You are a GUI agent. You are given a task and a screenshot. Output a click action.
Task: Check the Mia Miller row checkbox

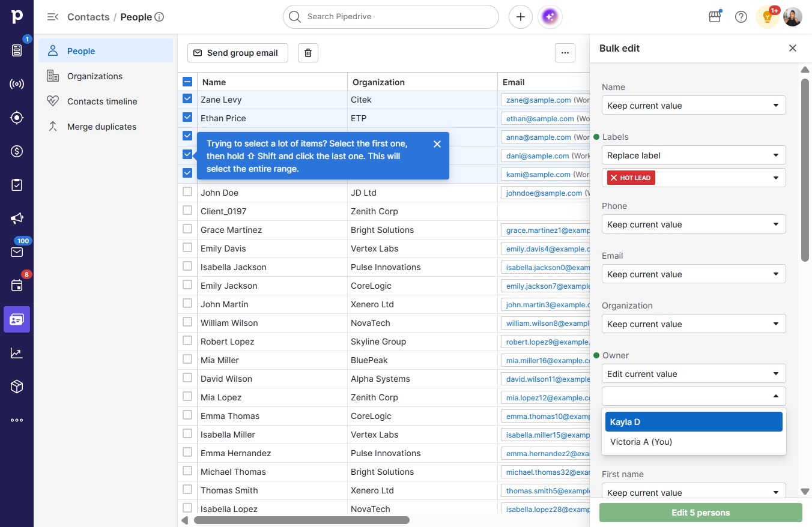(187, 359)
